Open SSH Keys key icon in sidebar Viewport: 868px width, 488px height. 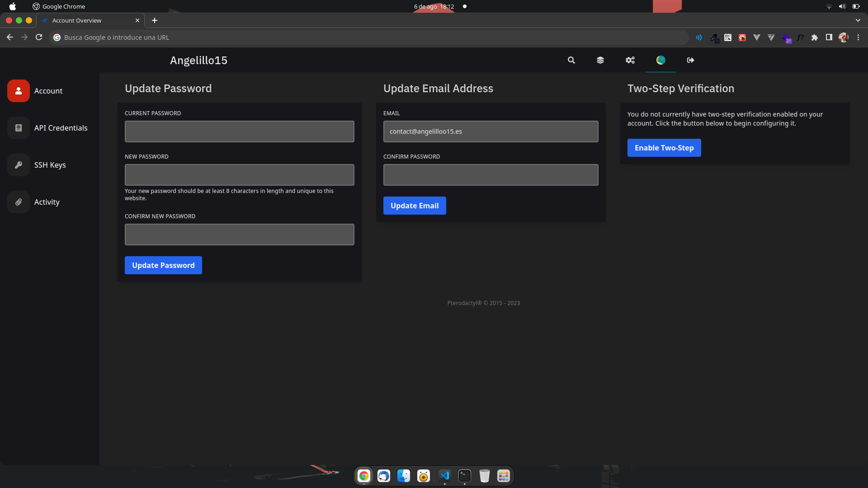[x=19, y=165]
